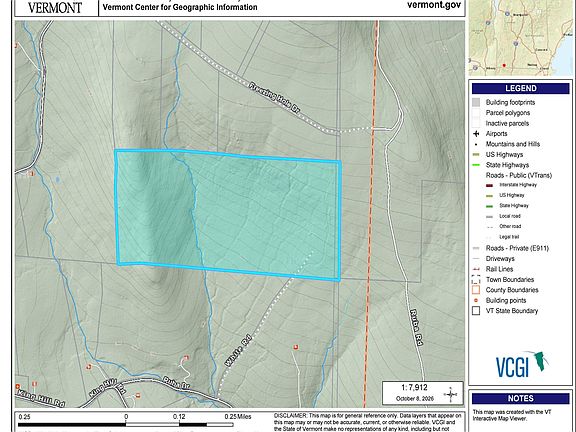This screenshot has width=576, height=432.
Task: Click the dashed Town Boundaries legend symbol
Action: click(x=476, y=280)
